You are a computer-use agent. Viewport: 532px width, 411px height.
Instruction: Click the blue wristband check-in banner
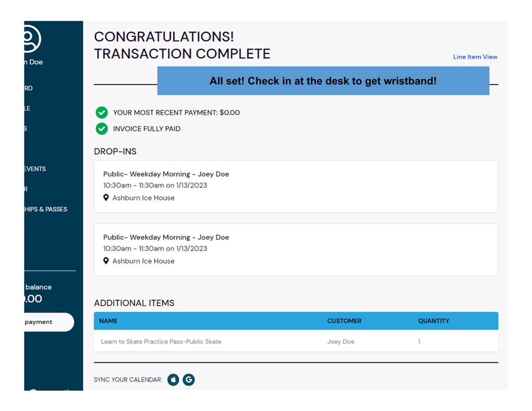pos(323,81)
